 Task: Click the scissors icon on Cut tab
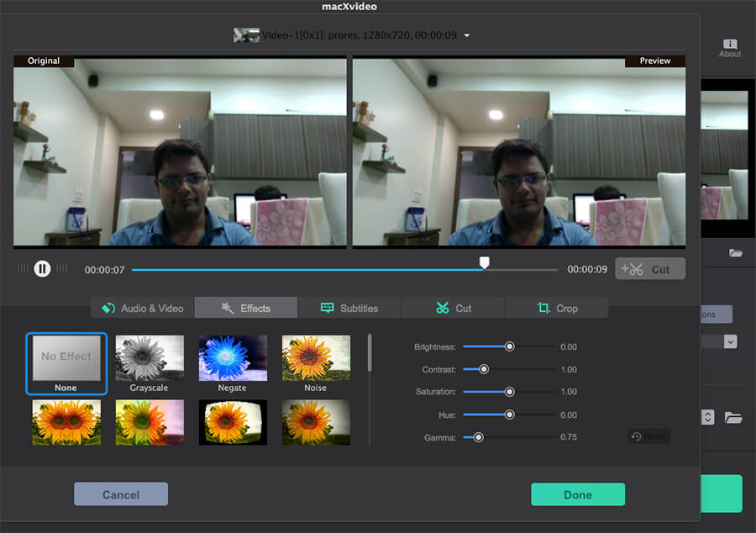pos(442,308)
